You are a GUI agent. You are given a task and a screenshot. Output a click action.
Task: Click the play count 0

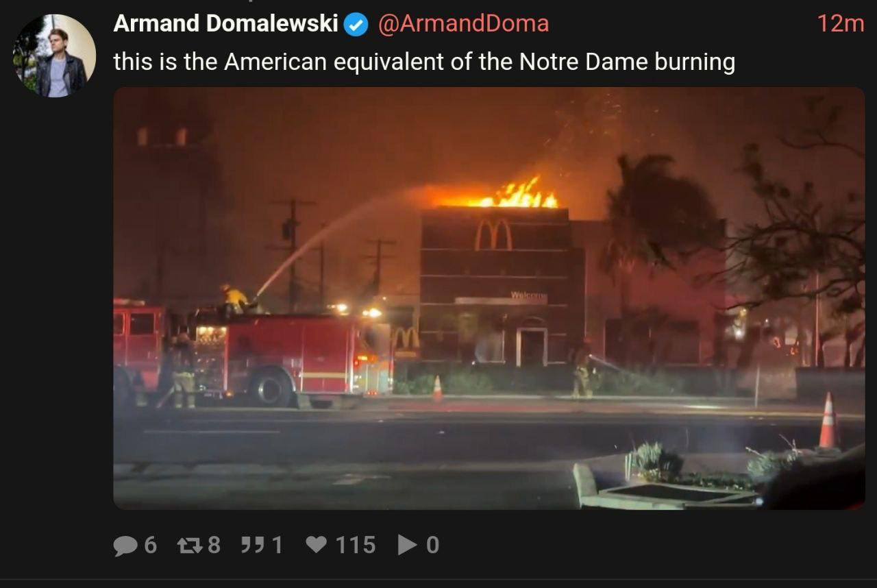[432, 545]
